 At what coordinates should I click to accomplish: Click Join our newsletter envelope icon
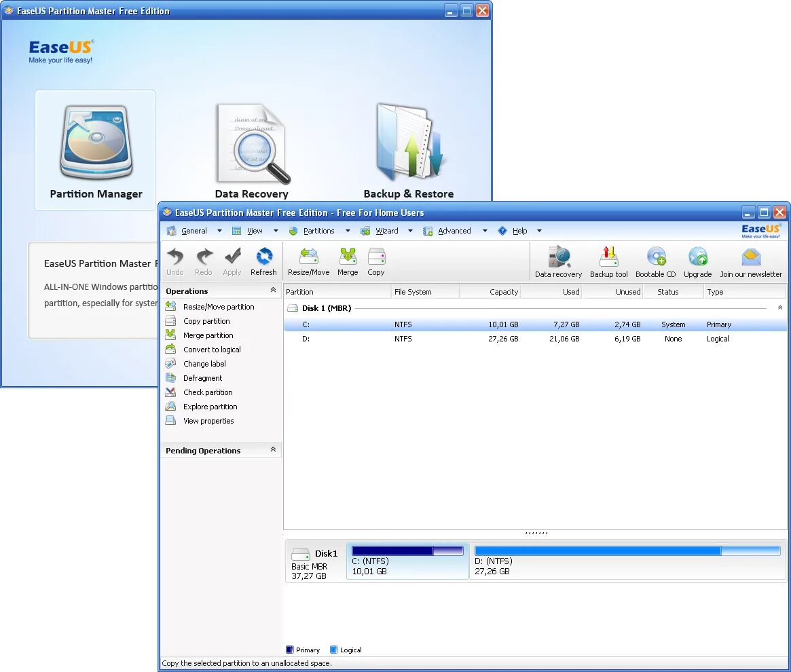751,257
